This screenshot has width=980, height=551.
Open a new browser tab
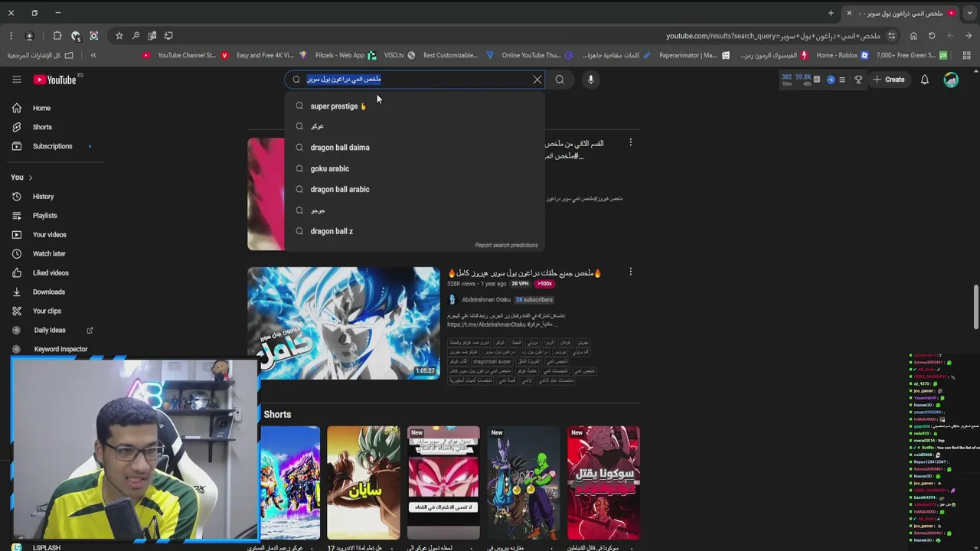pyautogui.click(x=831, y=13)
